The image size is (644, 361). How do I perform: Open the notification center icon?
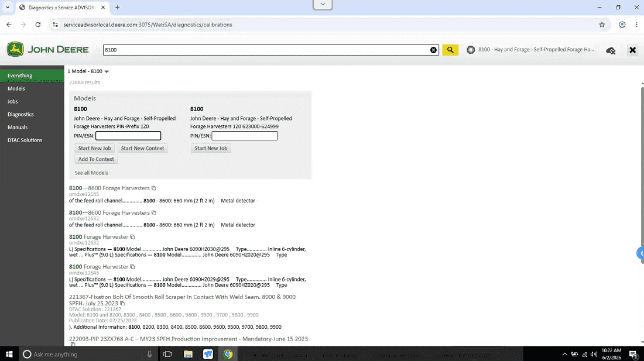point(633,355)
